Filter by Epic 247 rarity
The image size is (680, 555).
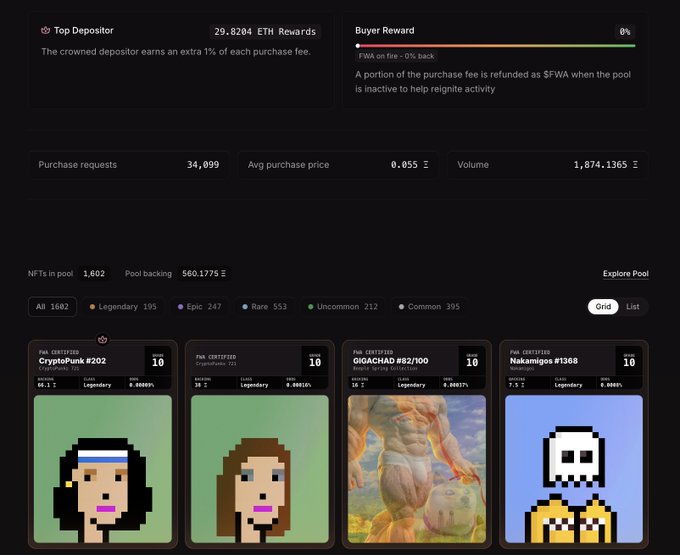pyautogui.click(x=199, y=307)
